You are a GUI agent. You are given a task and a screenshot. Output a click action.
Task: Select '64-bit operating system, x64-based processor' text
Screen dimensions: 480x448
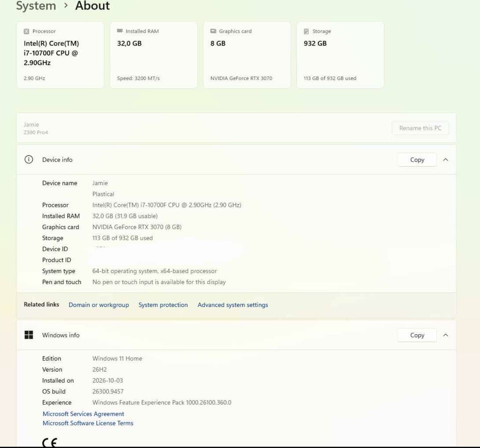(154, 271)
